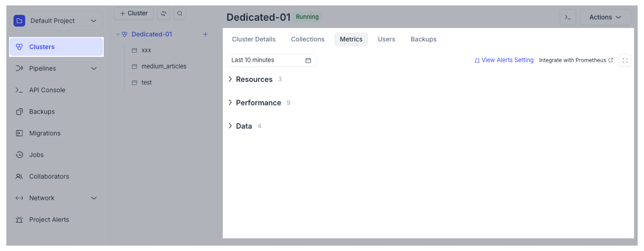The image size is (644, 251).
Task: Click the View Alerts Setting link
Action: pos(504,60)
